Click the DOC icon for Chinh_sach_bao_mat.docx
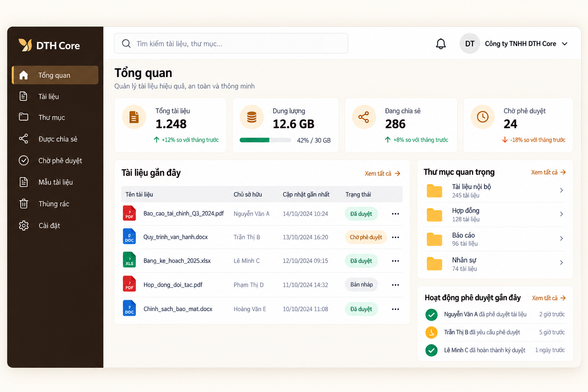The width and height of the screenshot is (588, 392). click(129, 309)
